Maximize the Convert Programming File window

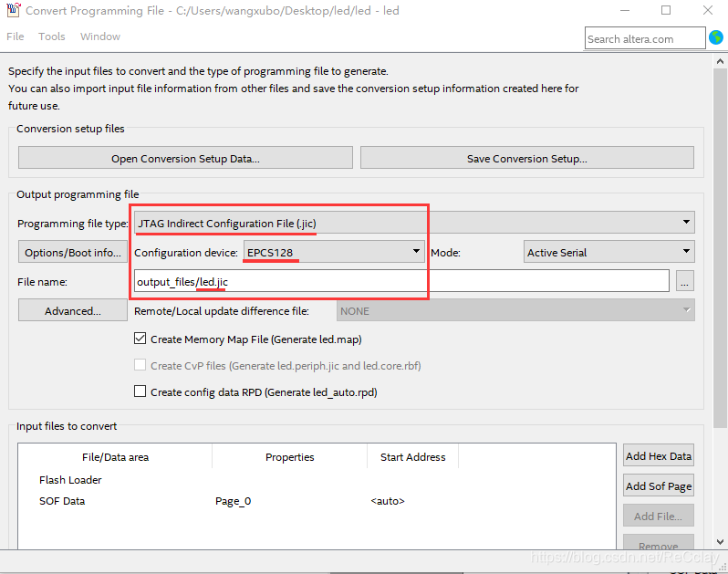(666, 10)
